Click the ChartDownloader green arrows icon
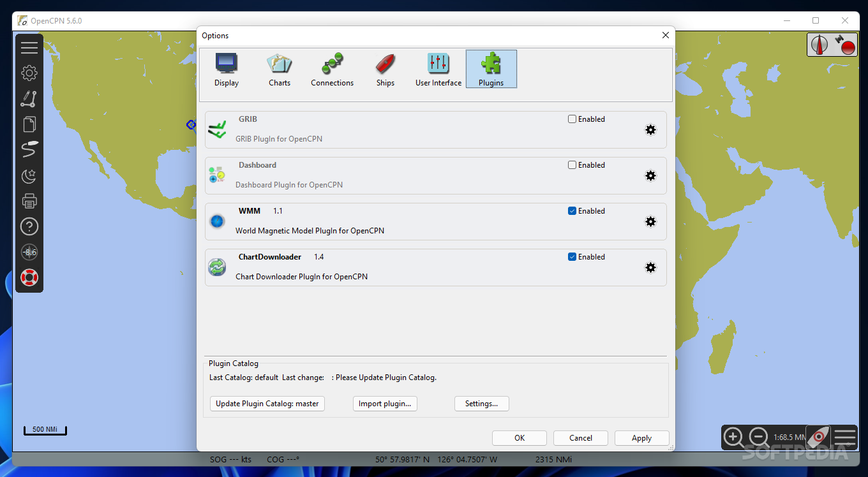Image resolution: width=868 pixels, height=477 pixels. click(217, 267)
